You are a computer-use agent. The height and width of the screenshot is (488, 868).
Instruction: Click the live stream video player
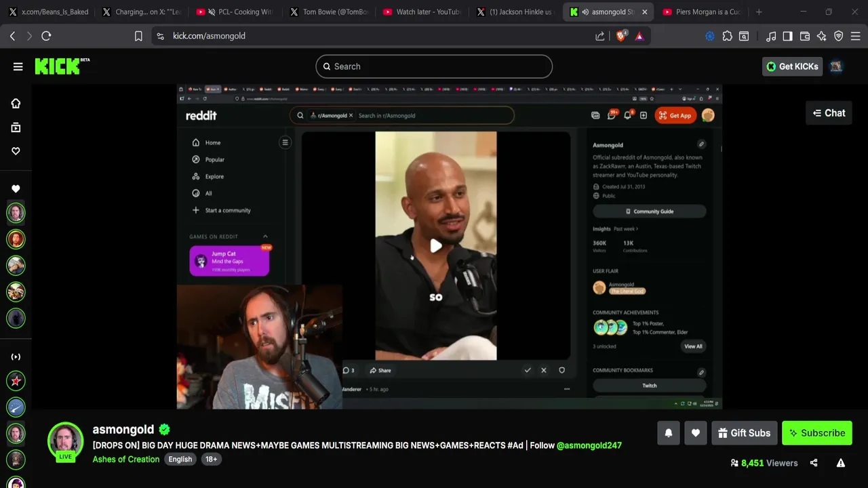pyautogui.click(x=449, y=247)
